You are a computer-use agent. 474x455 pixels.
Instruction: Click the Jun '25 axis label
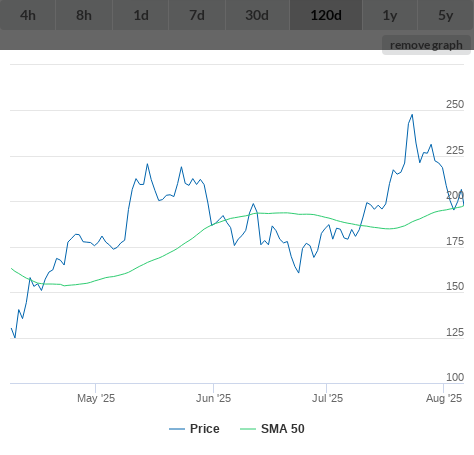point(213,398)
